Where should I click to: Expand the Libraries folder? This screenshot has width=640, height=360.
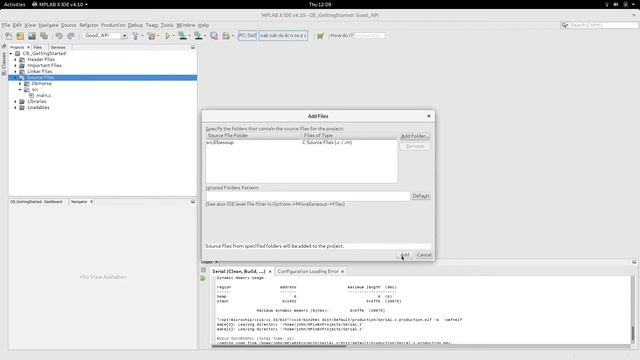click(x=16, y=101)
